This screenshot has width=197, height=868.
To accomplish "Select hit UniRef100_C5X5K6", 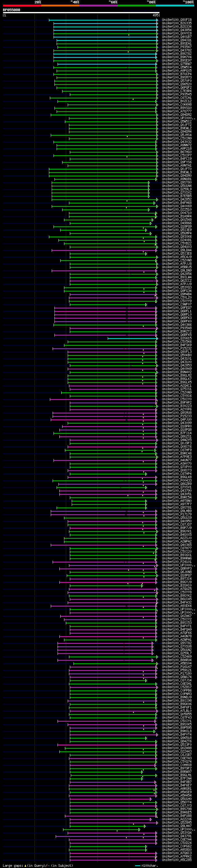I will (176, 342).
